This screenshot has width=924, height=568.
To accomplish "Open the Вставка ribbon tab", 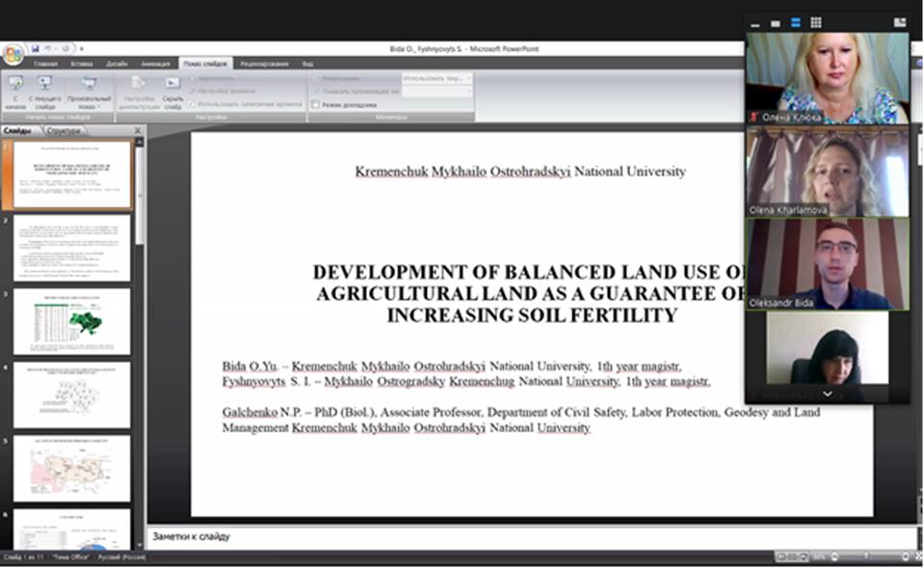I will [x=81, y=63].
